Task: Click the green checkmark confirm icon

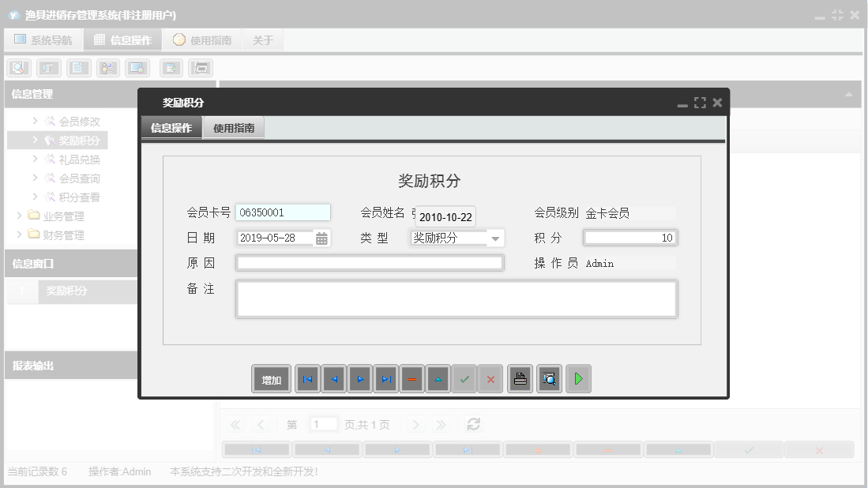Action: point(464,378)
